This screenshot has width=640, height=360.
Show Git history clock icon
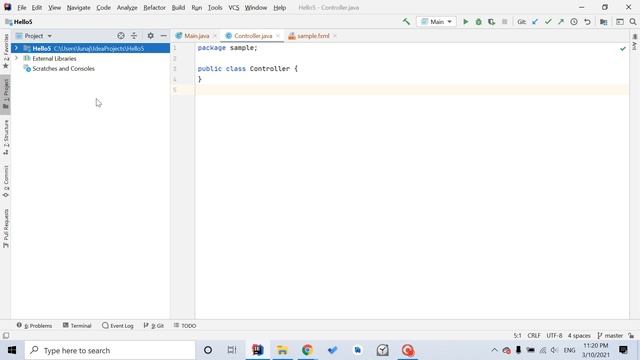tap(574, 22)
